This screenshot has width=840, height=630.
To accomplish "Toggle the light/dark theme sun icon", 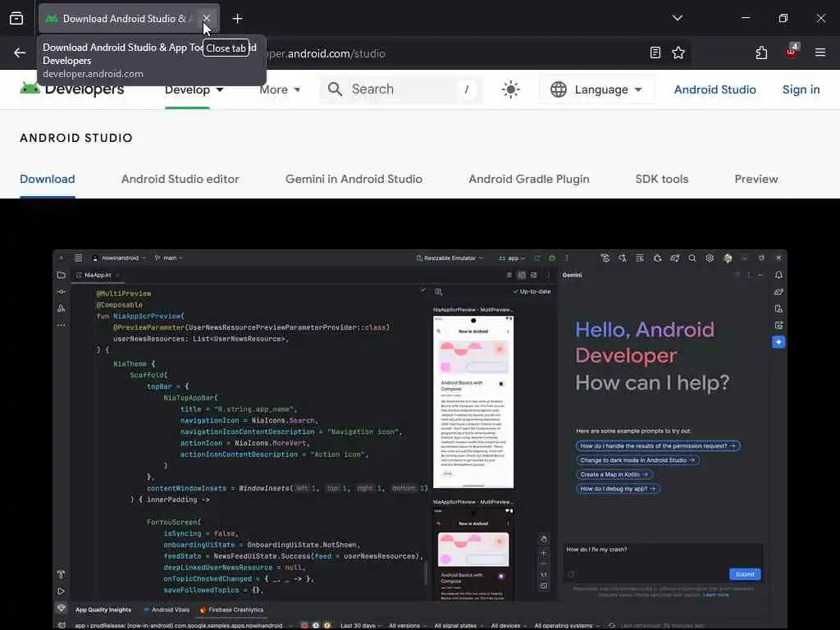I will pyautogui.click(x=510, y=89).
